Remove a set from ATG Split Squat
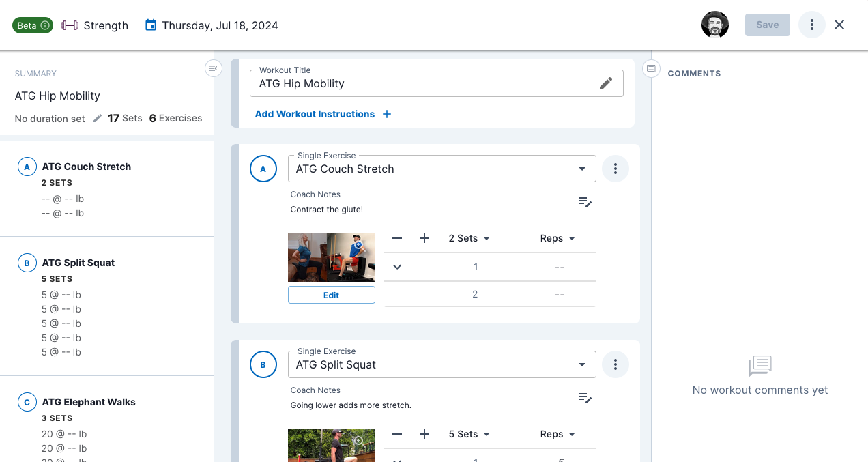The image size is (868, 462). [x=397, y=434]
